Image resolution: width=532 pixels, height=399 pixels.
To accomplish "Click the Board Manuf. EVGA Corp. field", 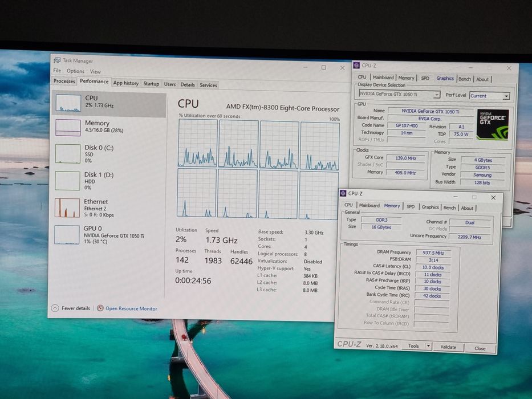I will click(429, 119).
